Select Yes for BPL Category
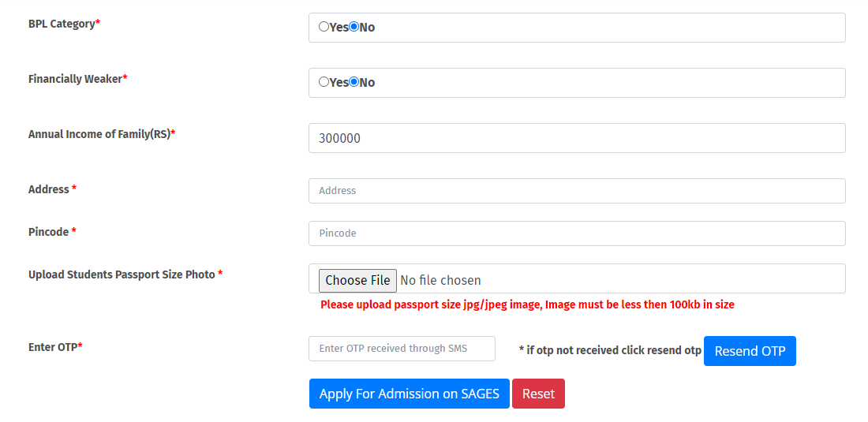This screenshot has height=422, width=868. (x=324, y=27)
